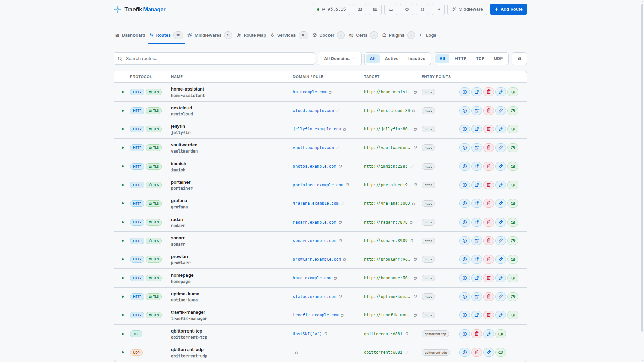This screenshot has height=362, width=644.
Task: Open homepage route externally
Action: (477, 278)
